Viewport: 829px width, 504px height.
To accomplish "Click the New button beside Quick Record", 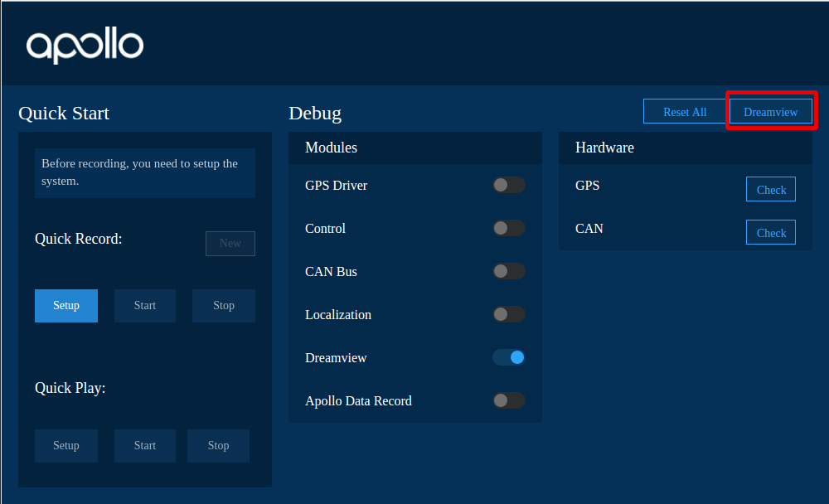I will point(230,243).
